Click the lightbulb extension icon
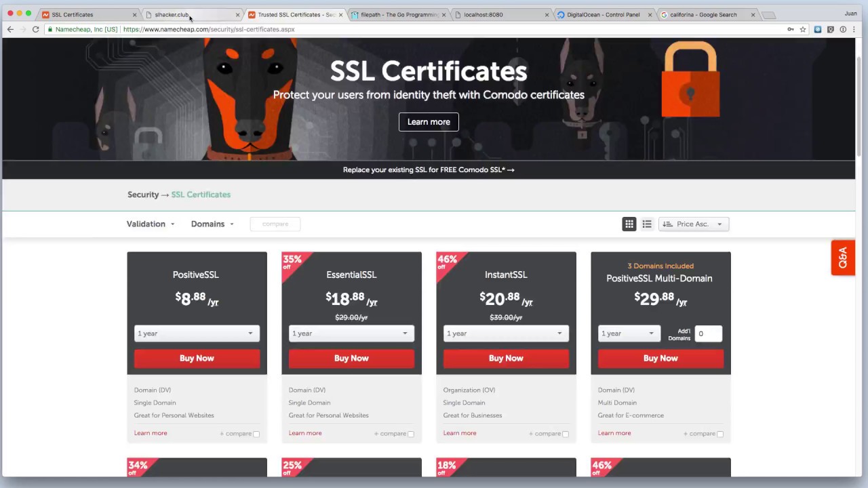 coord(831,29)
